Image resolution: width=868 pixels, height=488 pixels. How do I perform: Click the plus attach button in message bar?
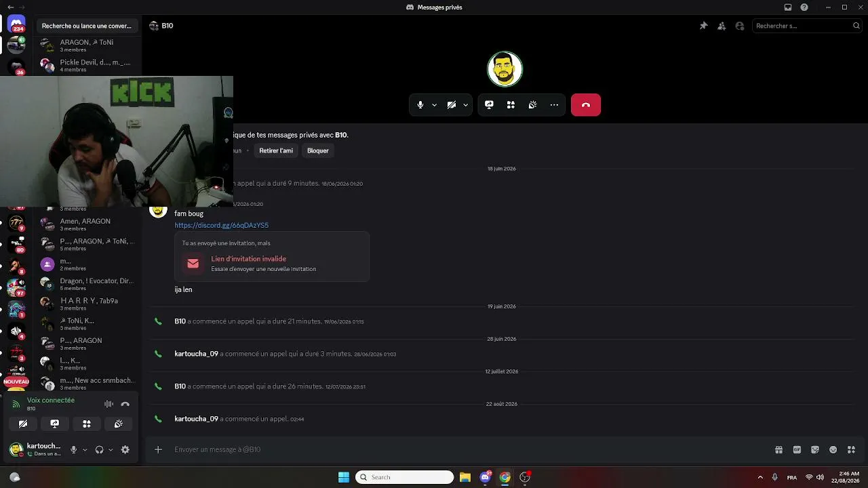point(158,449)
